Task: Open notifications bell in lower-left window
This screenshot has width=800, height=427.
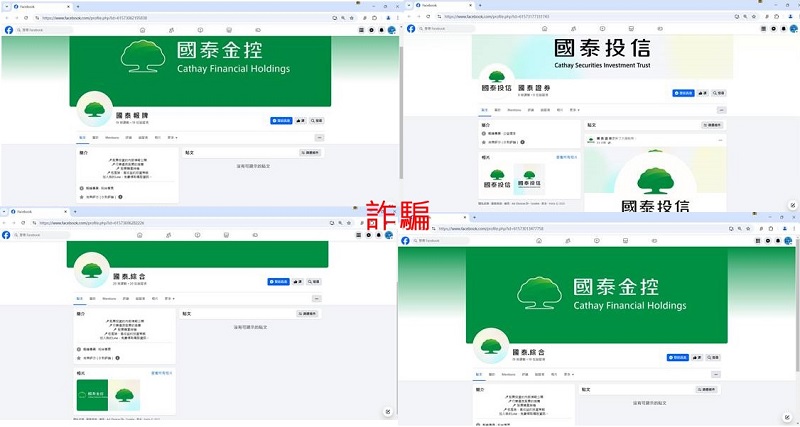Action: (x=379, y=235)
